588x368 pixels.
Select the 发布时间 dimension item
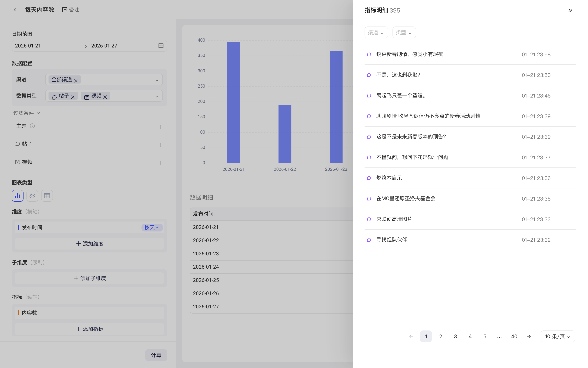(x=89, y=227)
